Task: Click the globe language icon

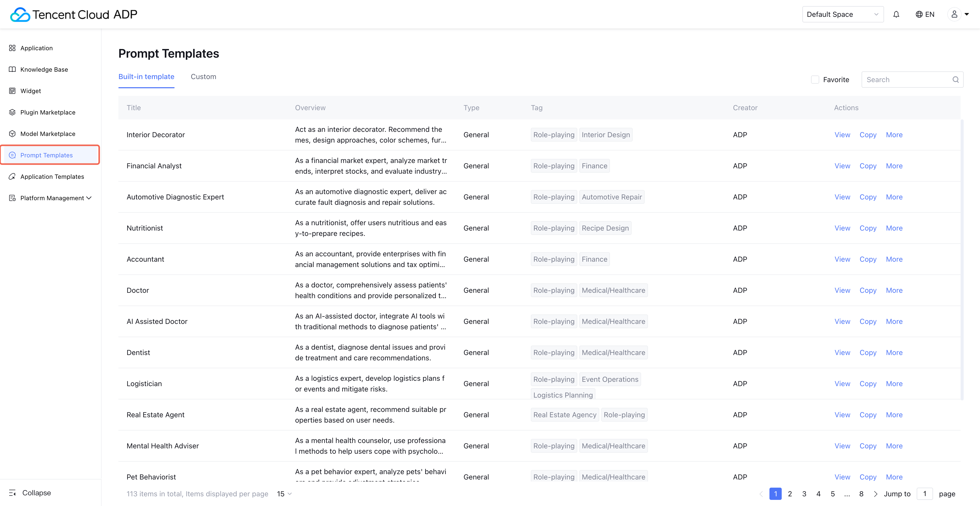Action: pos(919,15)
